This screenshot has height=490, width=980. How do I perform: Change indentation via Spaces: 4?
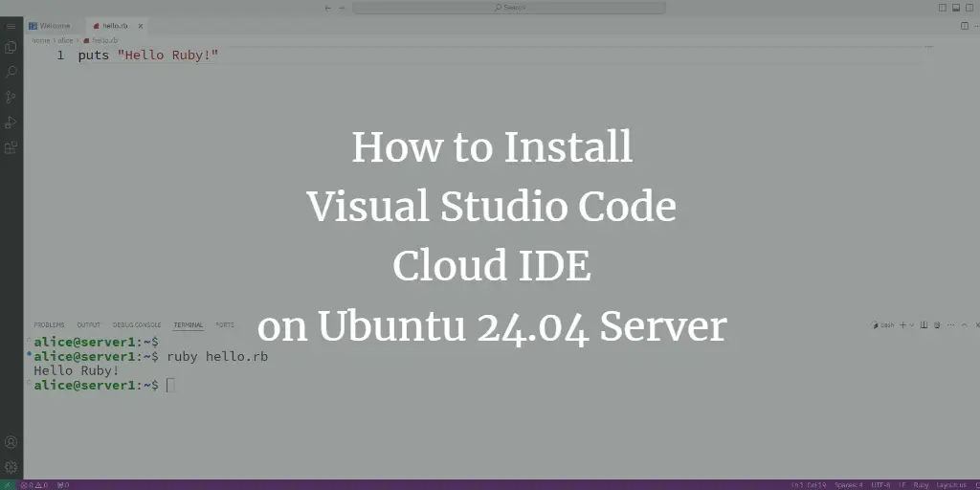[x=848, y=485]
